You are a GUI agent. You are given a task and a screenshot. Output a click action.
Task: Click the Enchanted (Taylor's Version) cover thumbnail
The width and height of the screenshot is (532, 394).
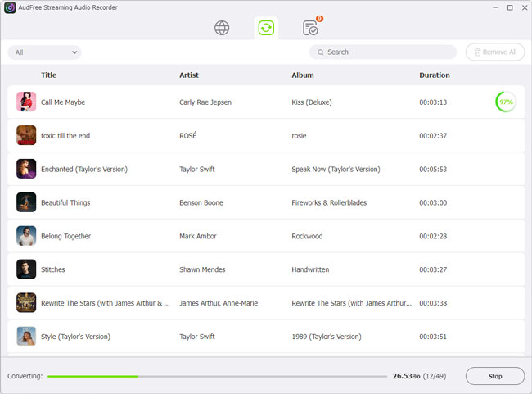tap(26, 169)
